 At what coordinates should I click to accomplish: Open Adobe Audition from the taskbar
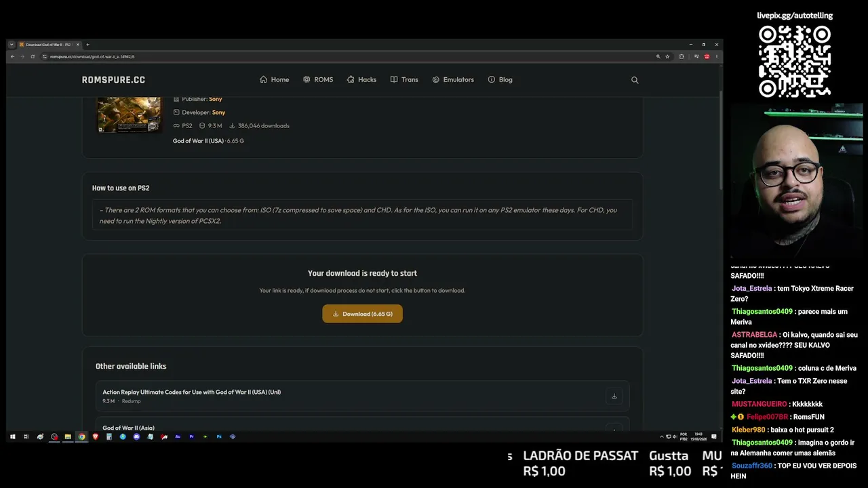178,436
